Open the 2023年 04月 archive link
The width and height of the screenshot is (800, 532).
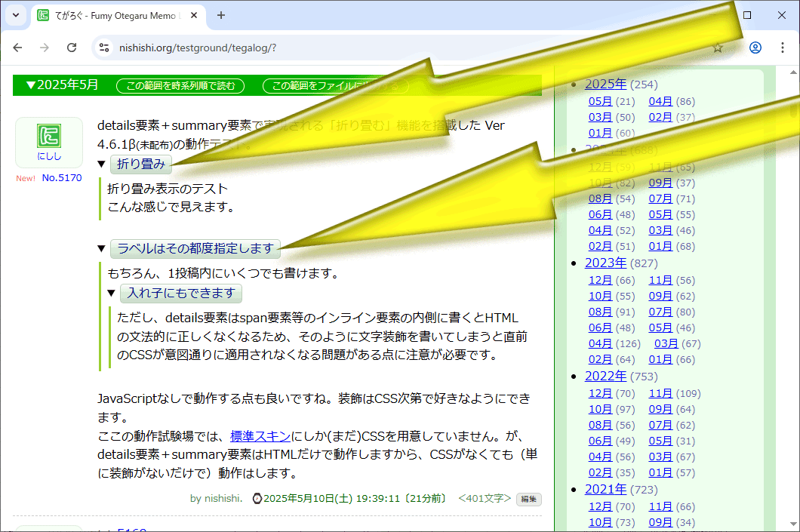tap(600, 343)
